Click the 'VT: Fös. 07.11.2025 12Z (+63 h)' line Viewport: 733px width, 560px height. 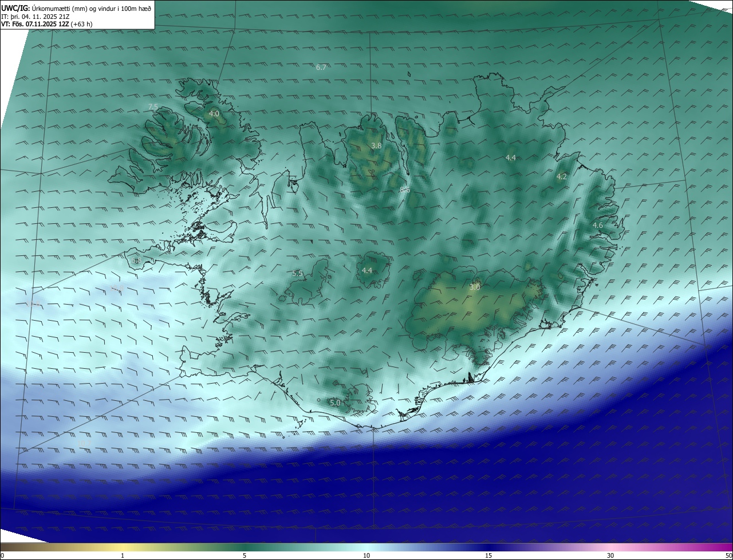47,24
